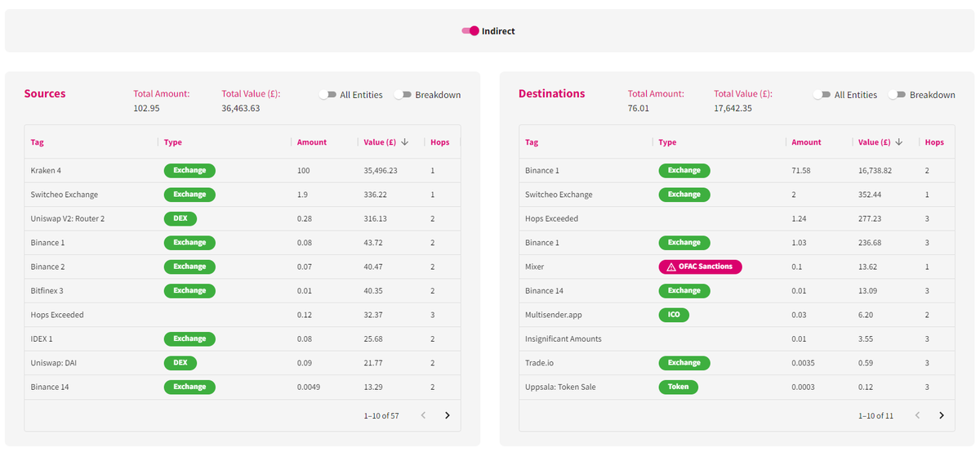
Task: Click amount 0.0049 on Binance 14 row
Action: 309,387
